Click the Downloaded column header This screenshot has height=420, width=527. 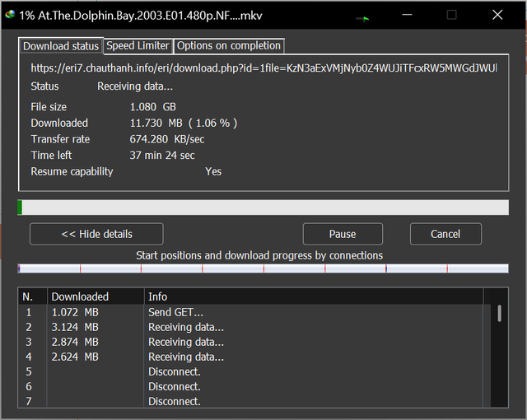pyautogui.click(x=96, y=296)
